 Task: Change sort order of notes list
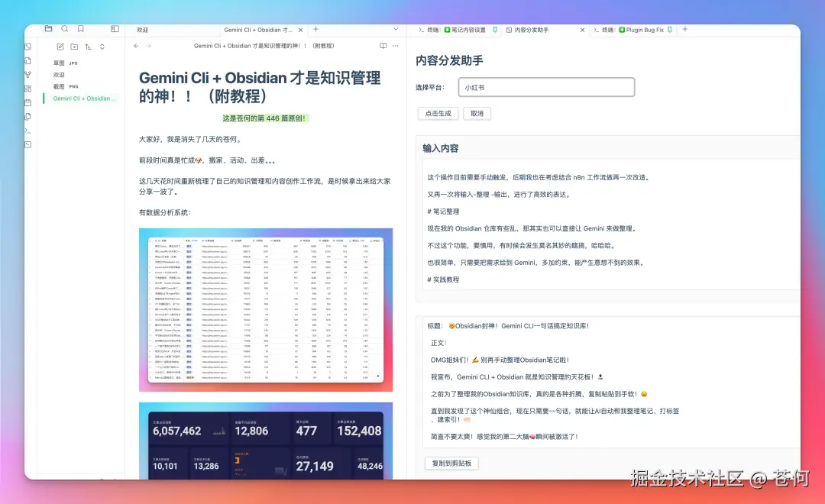click(x=89, y=47)
